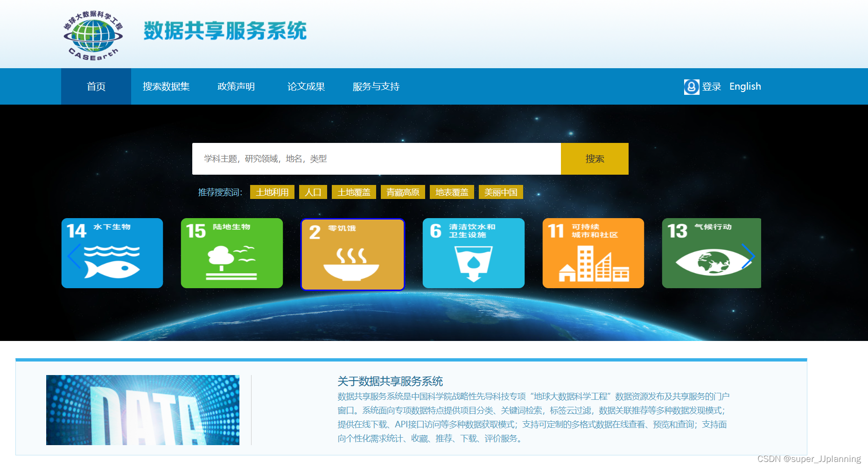Click the yellow 搜索 button
868x468 pixels.
595,159
